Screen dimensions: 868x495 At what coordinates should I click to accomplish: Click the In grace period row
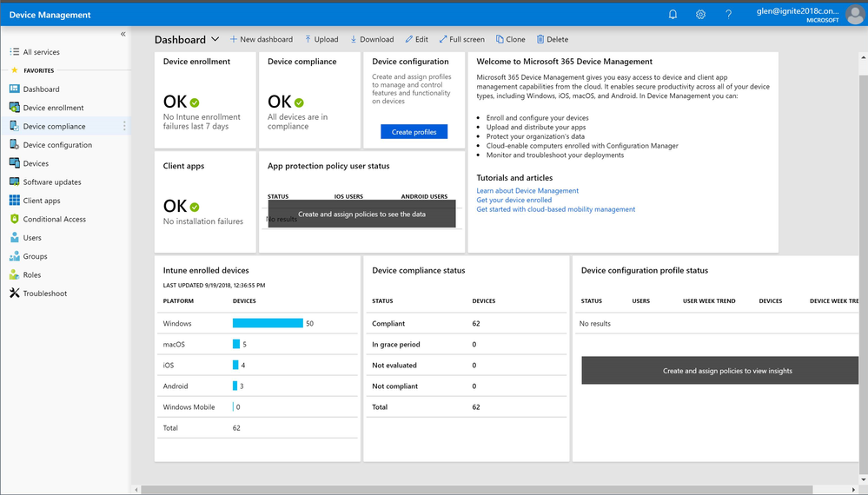(466, 344)
